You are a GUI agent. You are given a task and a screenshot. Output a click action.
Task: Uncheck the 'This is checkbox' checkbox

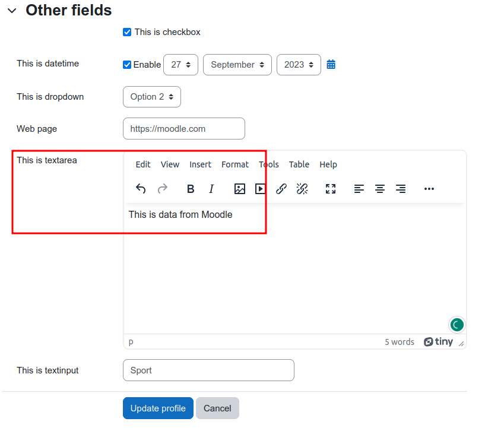(127, 32)
